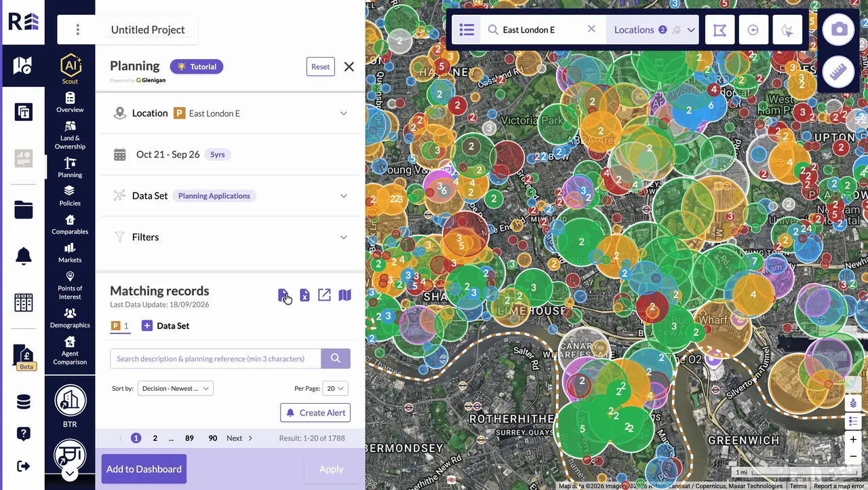
Task: Open the Comparables section
Action: [70, 225]
